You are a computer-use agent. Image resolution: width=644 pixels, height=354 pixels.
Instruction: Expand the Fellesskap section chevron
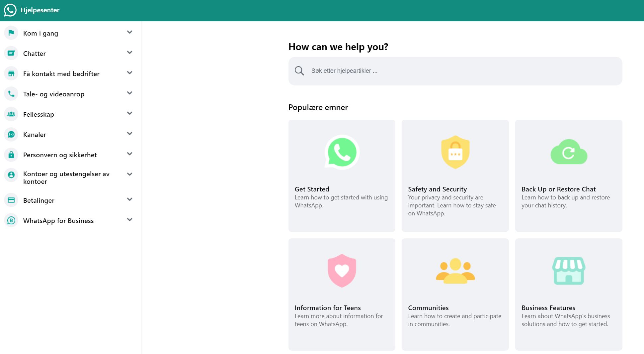pyautogui.click(x=129, y=113)
